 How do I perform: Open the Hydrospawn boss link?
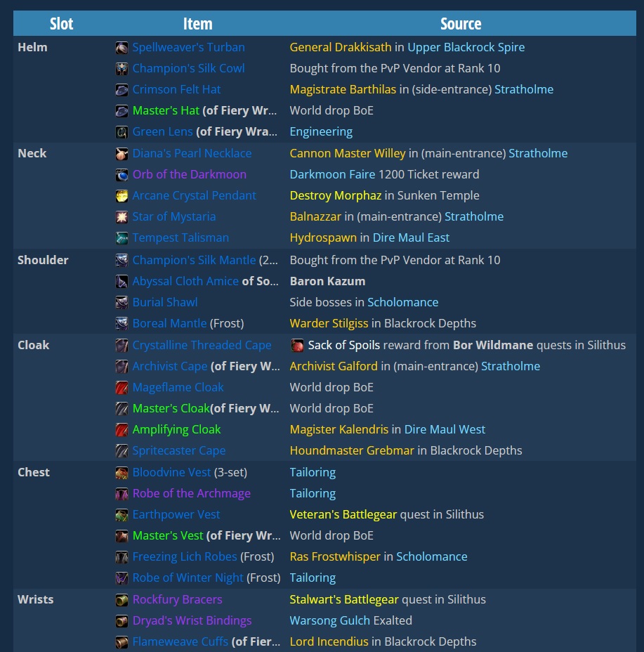[x=323, y=237]
